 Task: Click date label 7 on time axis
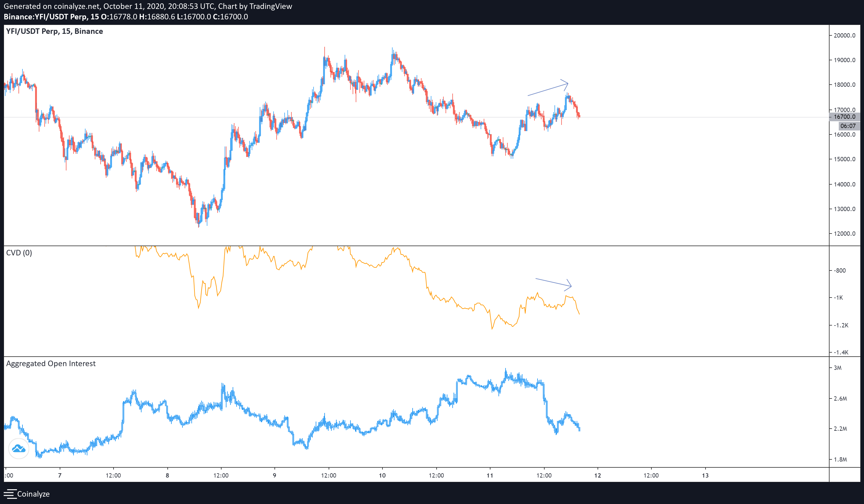(60, 475)
